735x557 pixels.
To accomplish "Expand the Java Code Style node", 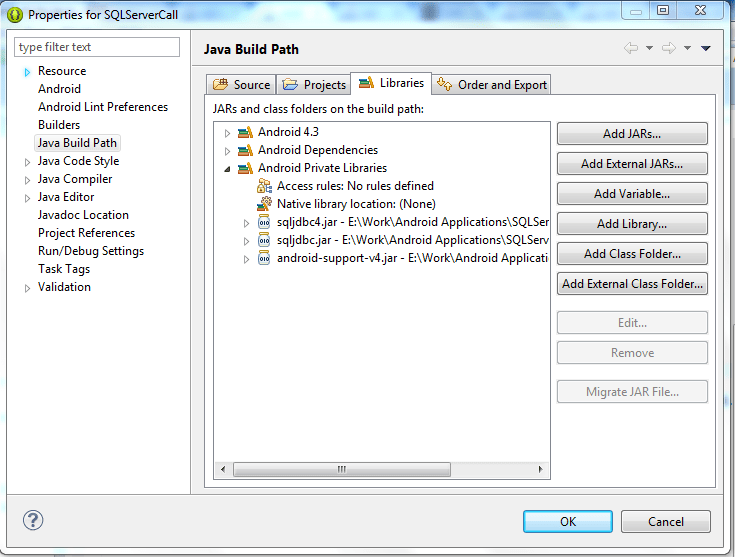I will (x=27, y=162).
